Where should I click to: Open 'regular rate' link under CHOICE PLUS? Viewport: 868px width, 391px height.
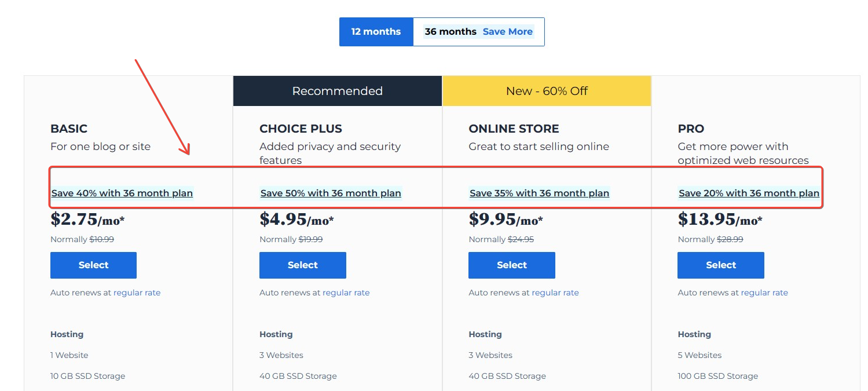346,293
